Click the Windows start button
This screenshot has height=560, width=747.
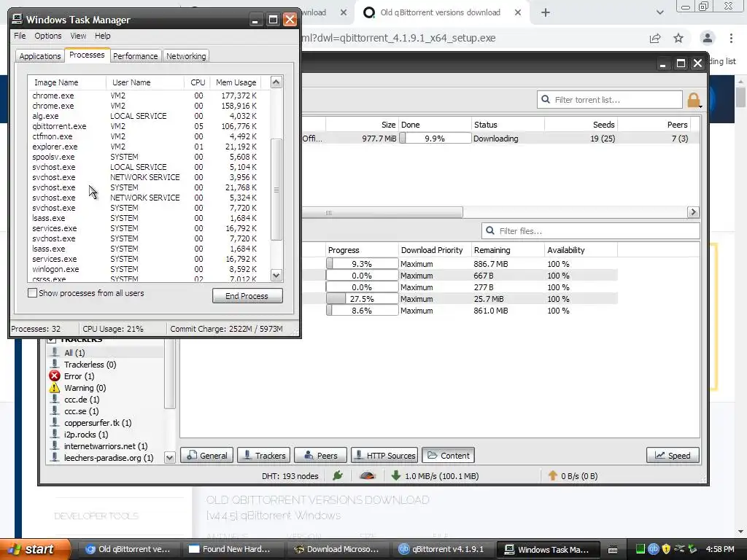pyautogui.click(x=34, y=549)
